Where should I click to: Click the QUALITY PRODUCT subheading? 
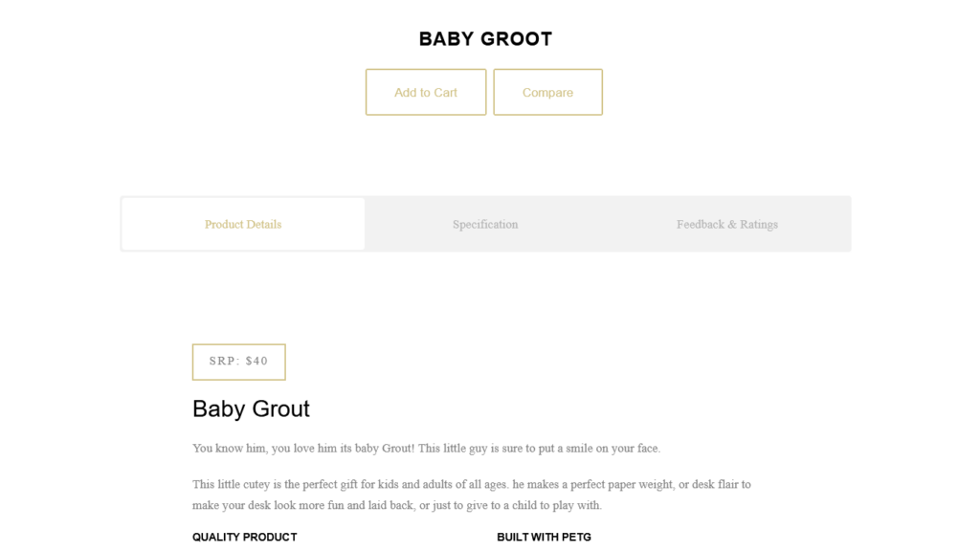click(244, 538)
